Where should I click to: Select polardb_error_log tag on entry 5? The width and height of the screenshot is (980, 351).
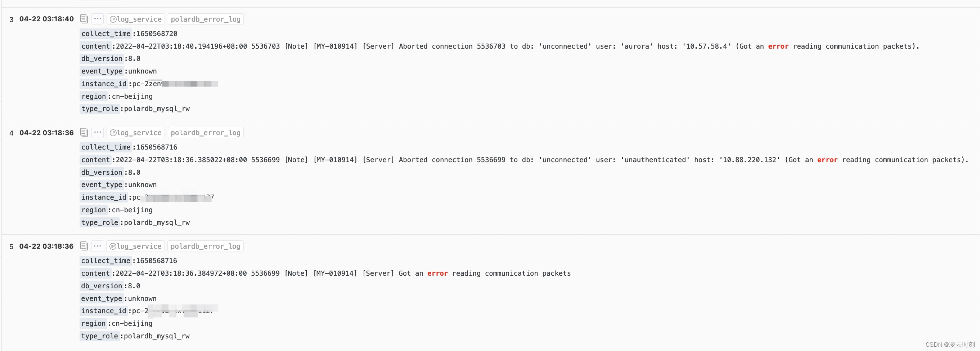click(x=206, y=246)
